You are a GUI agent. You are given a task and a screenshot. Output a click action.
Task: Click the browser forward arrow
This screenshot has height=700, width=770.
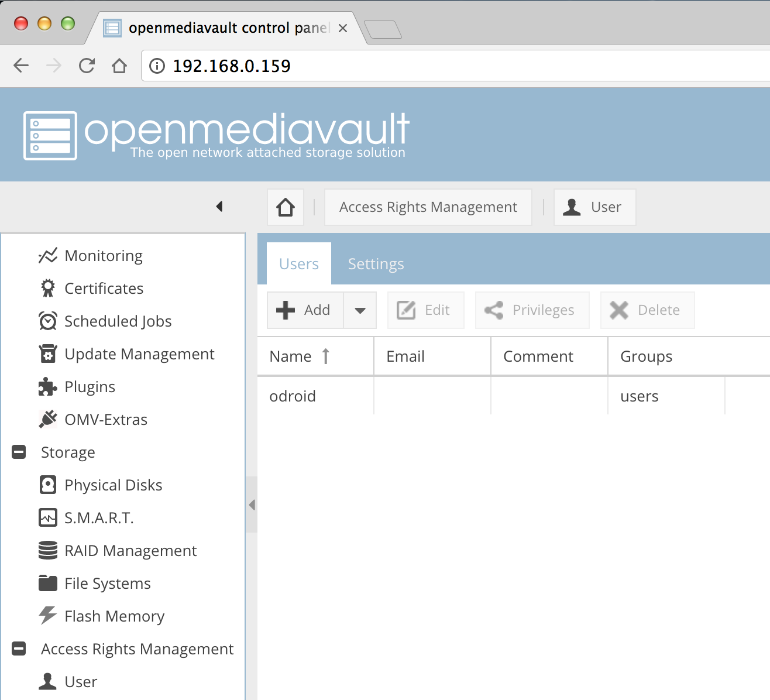coord(54,66)
